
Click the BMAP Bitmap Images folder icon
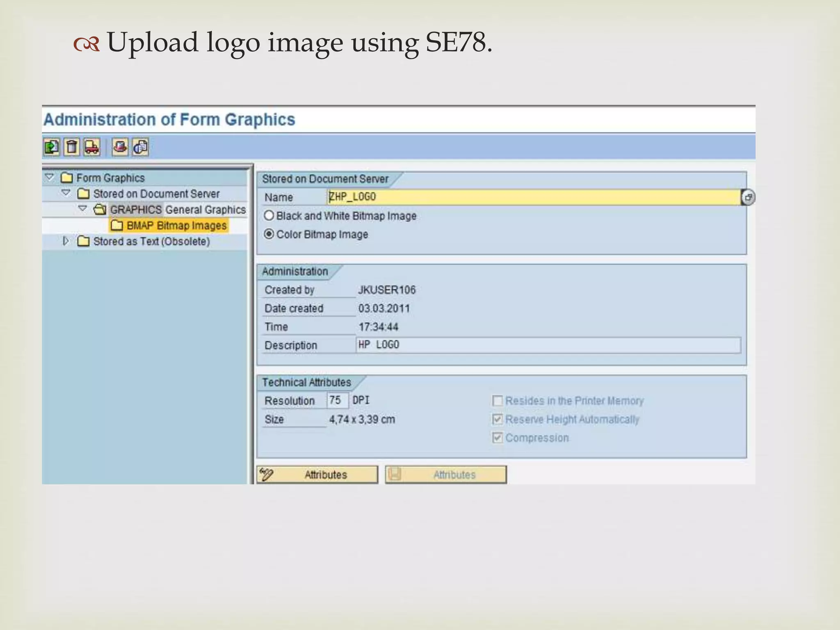(117, 226)
